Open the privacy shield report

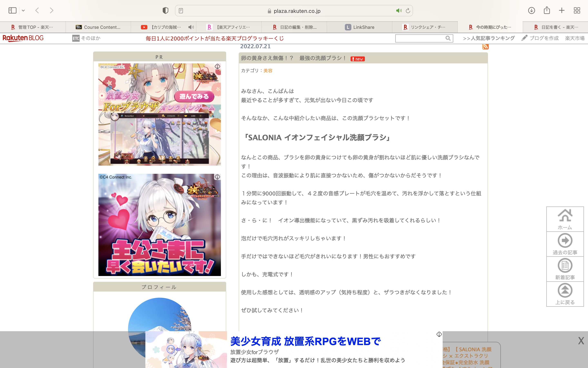[x=165, y=10]
